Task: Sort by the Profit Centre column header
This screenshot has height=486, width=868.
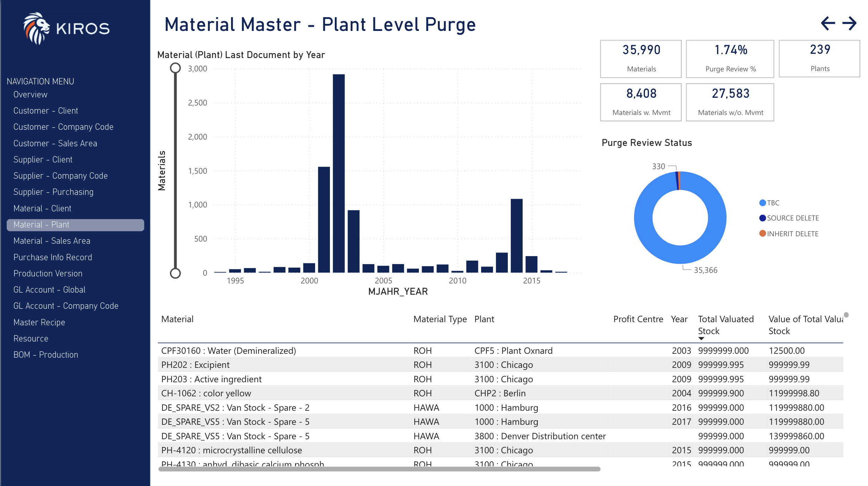Action: point(638,319)
